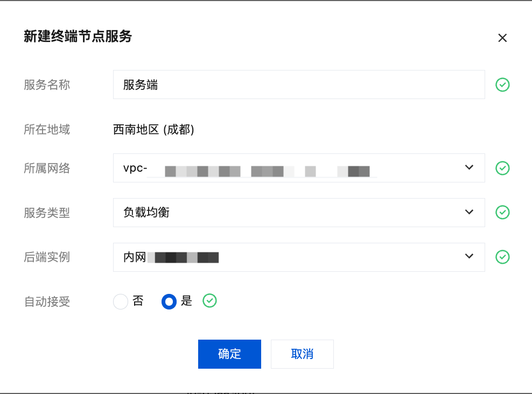Click the 内网 backend instance value
This screenshot has height=394, width=532.
pyautogui.click(x=171, y=257)
